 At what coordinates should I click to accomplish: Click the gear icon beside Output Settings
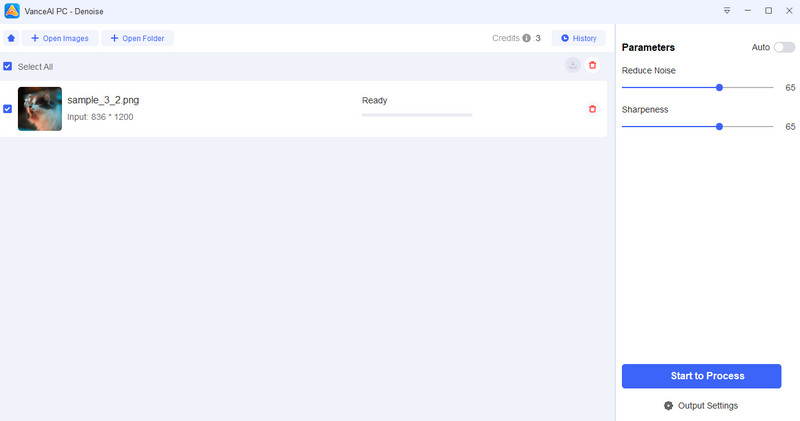pyautogui.click(x=669, y=406)
